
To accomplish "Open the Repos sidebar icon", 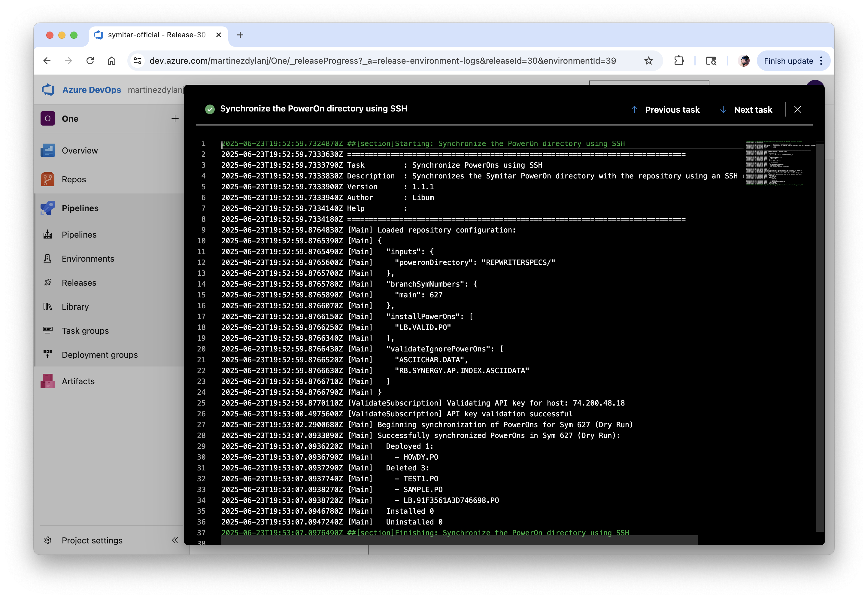I will click(x=48, y=179).
